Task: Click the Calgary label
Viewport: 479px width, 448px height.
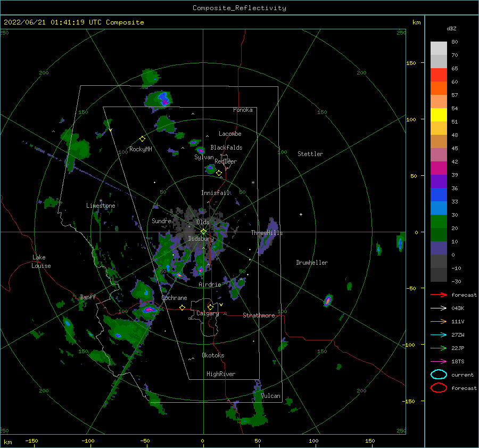Action: click(208, 313)
